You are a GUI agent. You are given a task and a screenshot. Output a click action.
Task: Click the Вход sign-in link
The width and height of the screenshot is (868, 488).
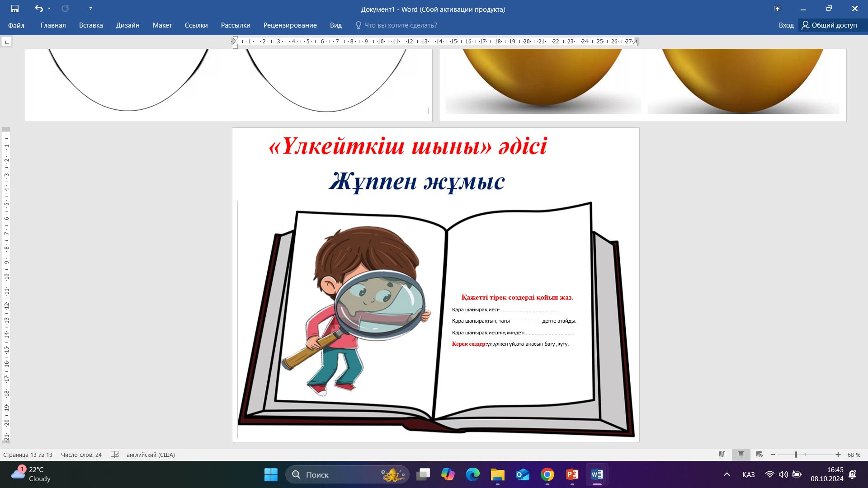point(786,25)
